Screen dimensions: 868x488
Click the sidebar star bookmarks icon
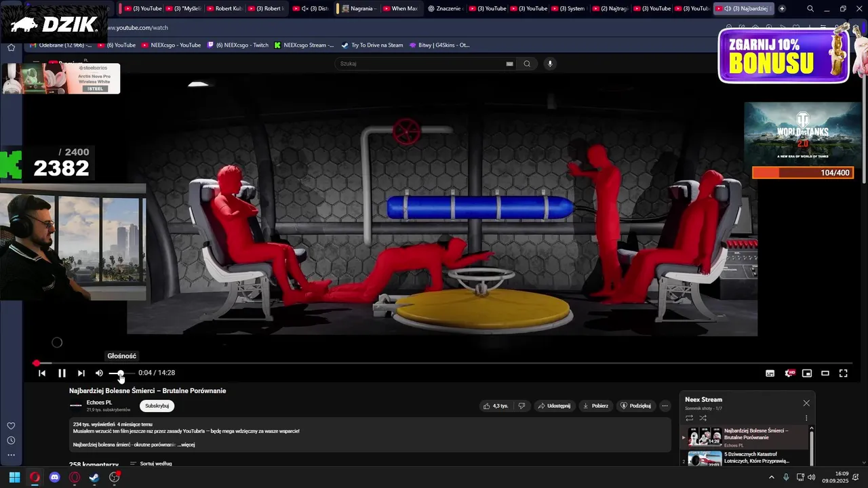point(11,47)
